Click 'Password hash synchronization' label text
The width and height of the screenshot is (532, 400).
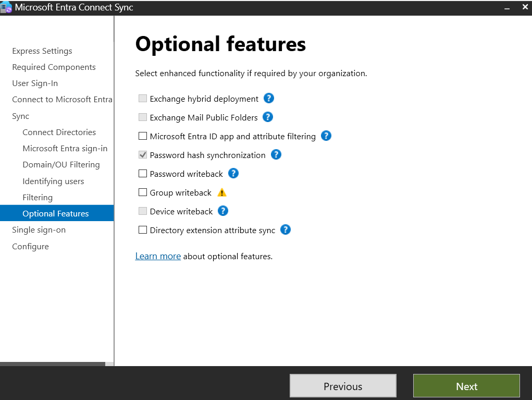(208, 155)
